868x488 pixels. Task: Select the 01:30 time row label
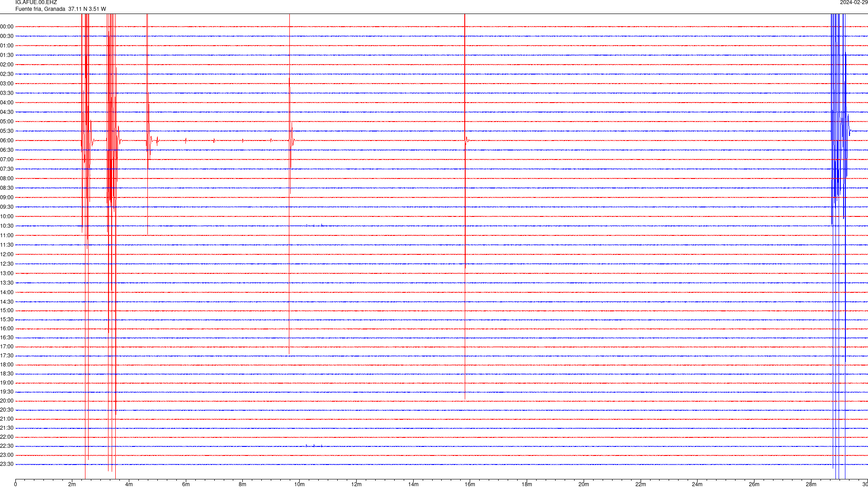click(7, 55)
